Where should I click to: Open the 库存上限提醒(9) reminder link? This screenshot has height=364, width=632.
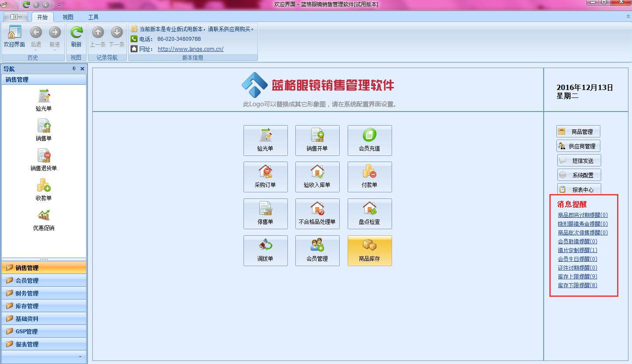578,277
